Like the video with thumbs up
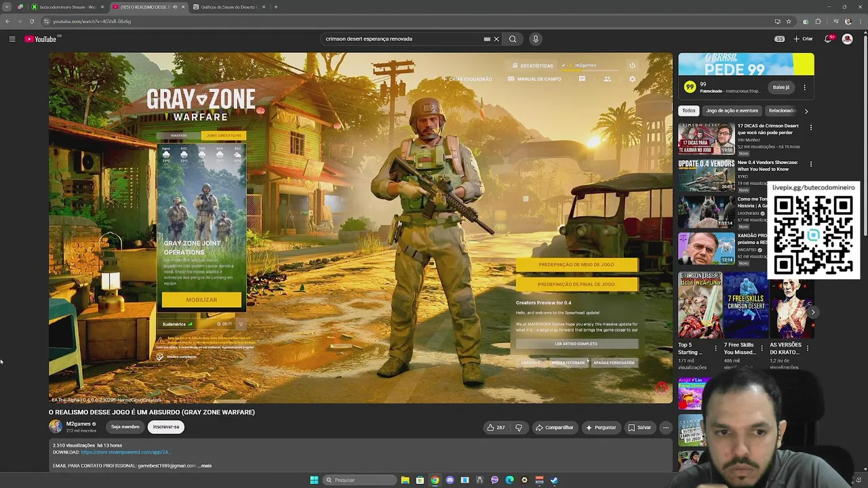The width and height of the screenshot is (868, 488). tap(496, 428)
